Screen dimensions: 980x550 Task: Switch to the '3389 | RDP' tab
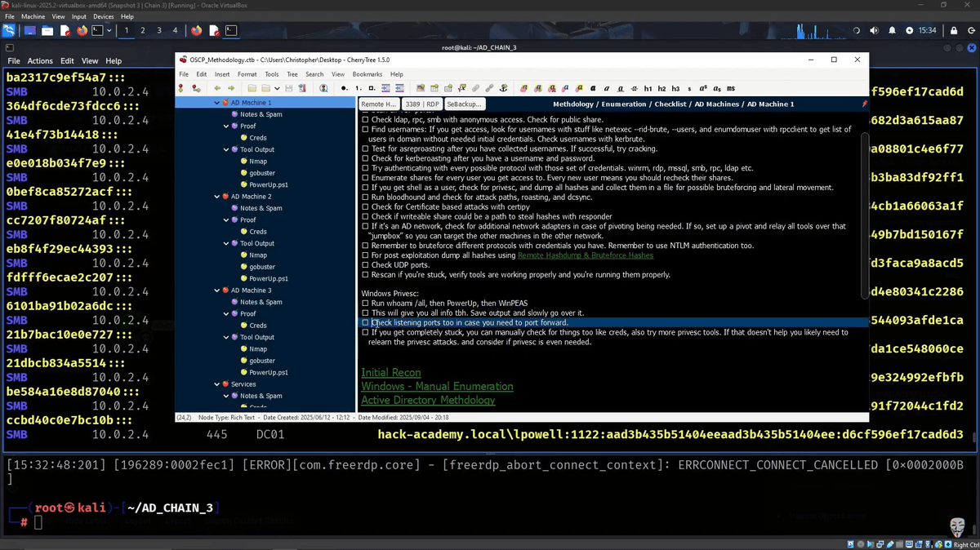pos(422,104)
